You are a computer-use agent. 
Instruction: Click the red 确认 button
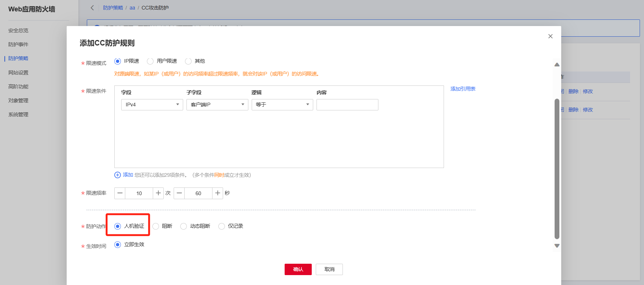coord(298,269)
